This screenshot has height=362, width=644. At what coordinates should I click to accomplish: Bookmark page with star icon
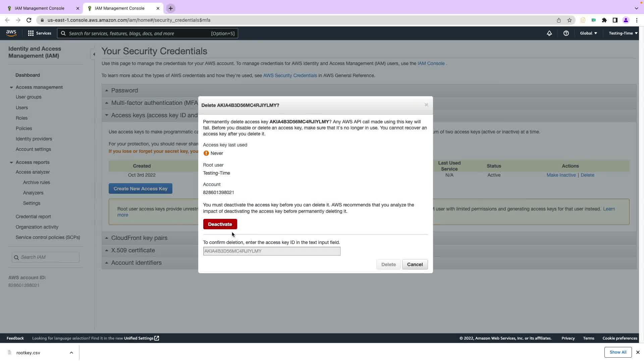tap(569, 20)
